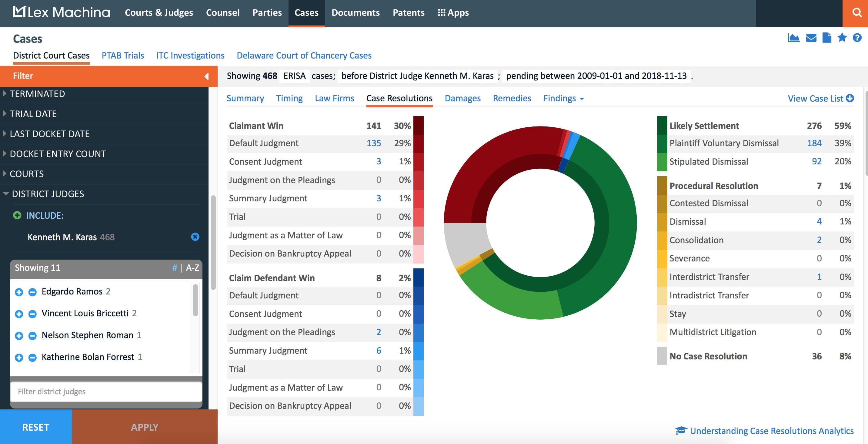
Task: Open the Counsel menu in navigation bar
Action: click(x=222, y=13)
